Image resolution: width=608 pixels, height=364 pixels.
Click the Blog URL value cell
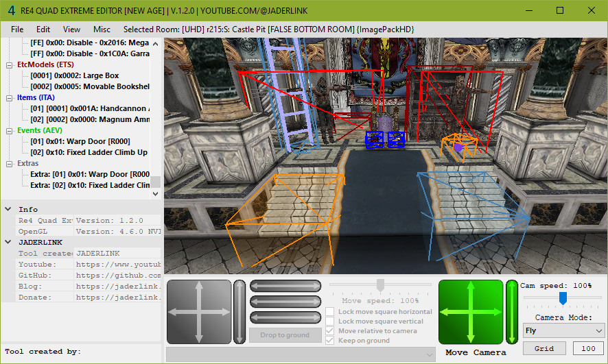[x=117, y=286]
